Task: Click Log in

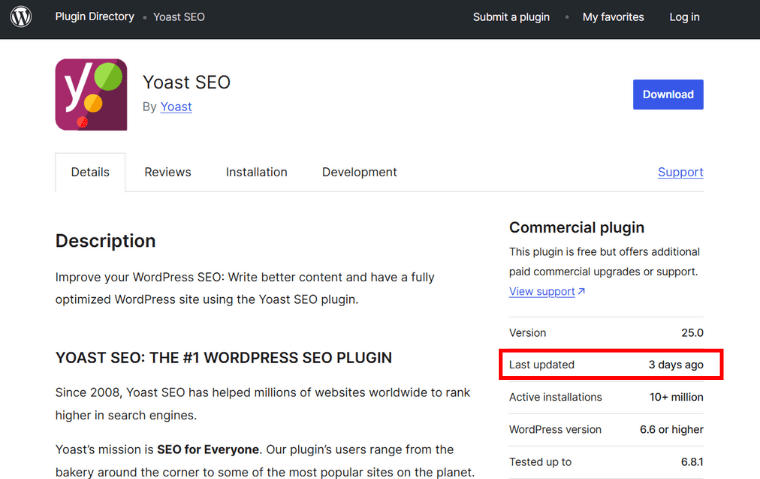Action: (684, 17)
